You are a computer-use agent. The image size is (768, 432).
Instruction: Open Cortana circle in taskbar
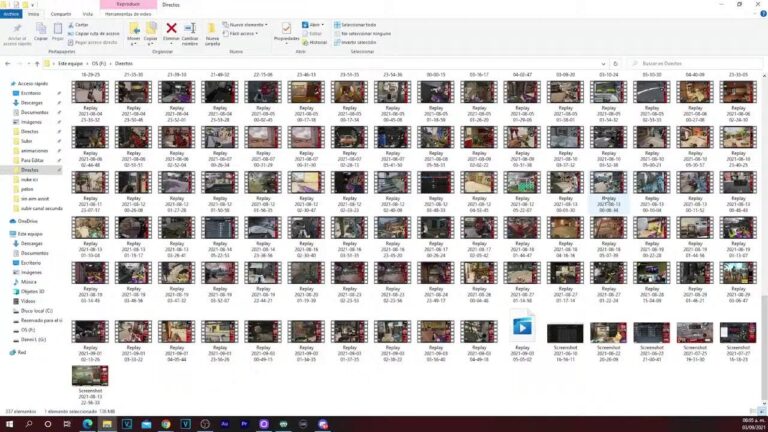coord(48,424)
